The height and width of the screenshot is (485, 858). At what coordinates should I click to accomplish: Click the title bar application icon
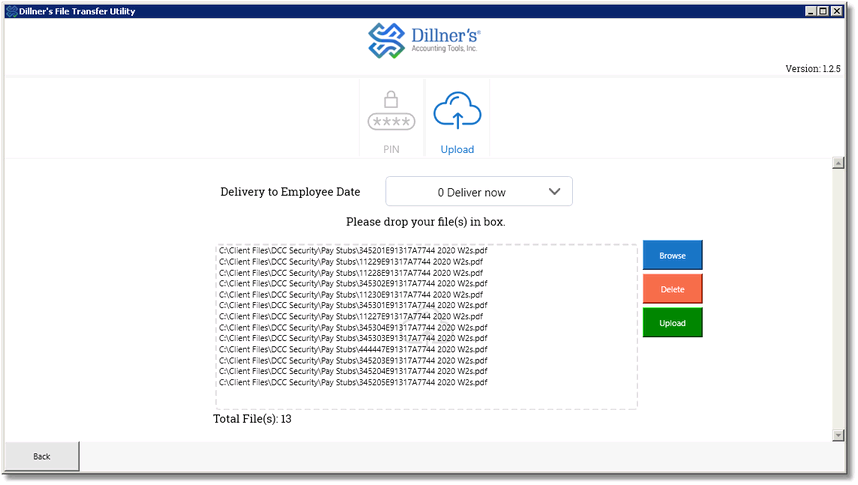[11, 11]
